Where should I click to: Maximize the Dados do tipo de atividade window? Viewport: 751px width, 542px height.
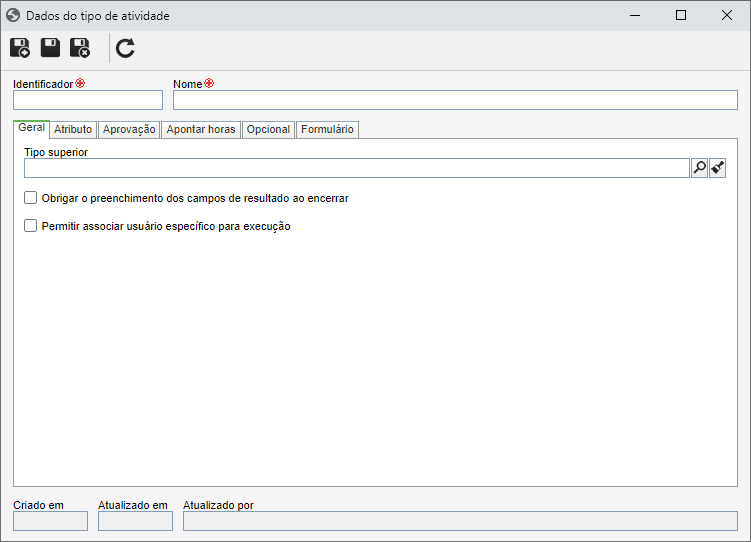click(x=681, y=15)
